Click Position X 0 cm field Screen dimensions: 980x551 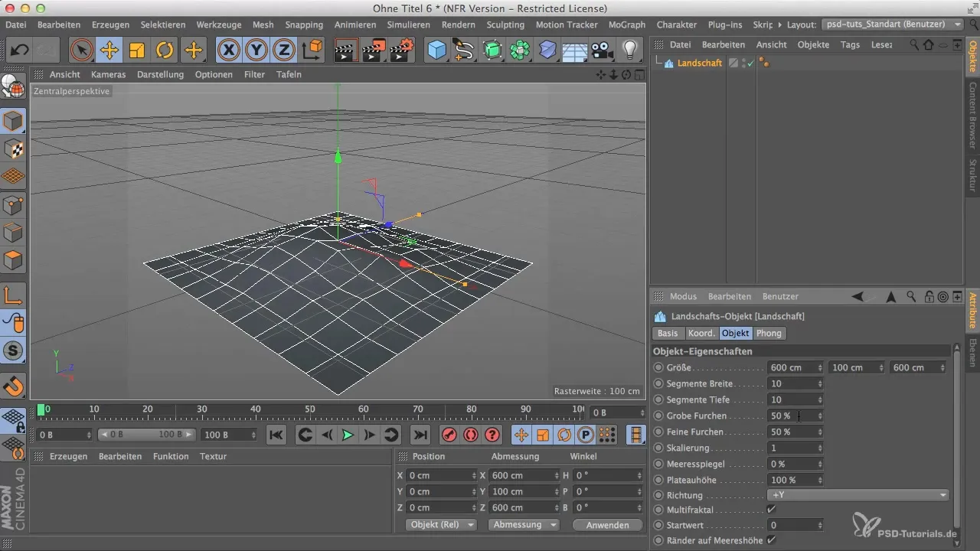click(x=441, y=475)
